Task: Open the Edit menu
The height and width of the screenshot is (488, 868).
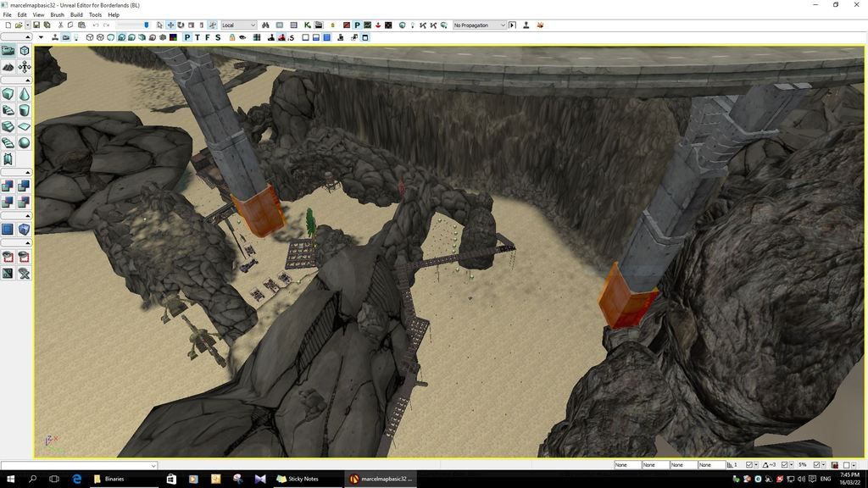Action: (x=22, y=15)
